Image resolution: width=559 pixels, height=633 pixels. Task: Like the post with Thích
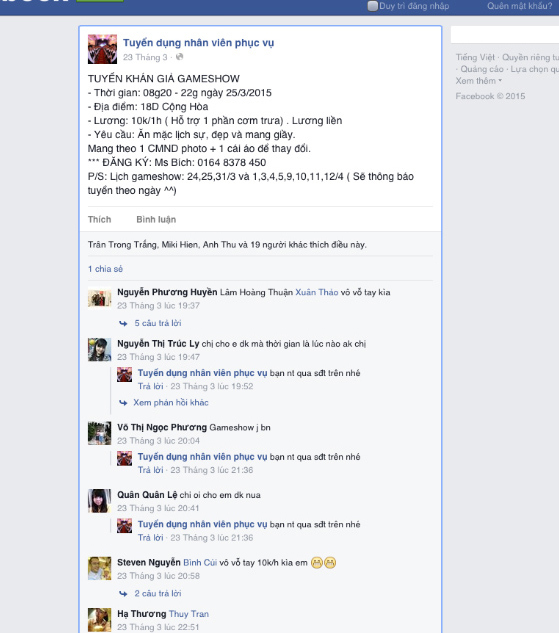[x=99, y=220]
